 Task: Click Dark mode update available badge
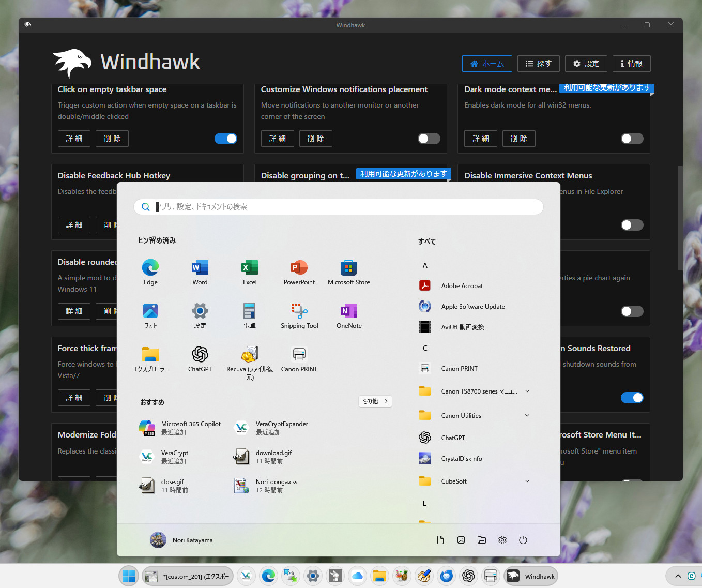[x=607, y=88]
